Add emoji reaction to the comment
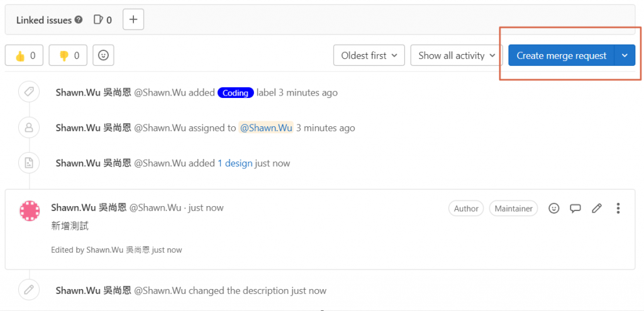Screen dimensions: 644x311 [554, 209]
